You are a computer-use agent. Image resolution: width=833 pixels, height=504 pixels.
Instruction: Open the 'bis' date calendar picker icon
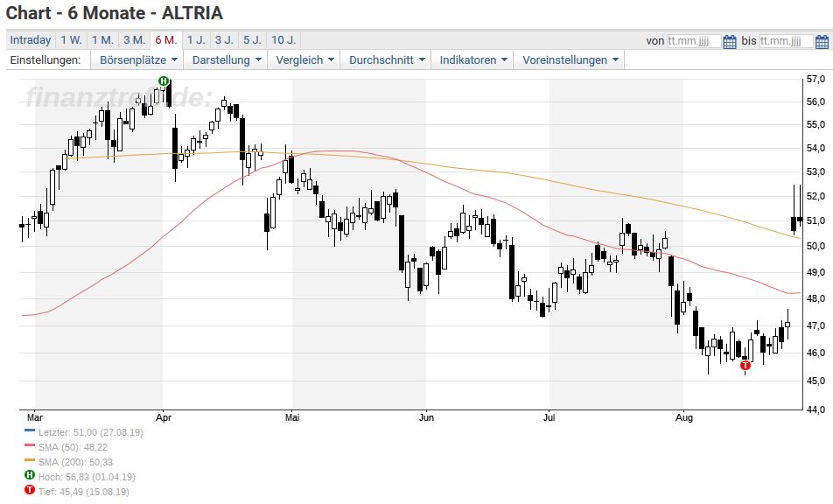pyautogui.click(x=822, y=41)
